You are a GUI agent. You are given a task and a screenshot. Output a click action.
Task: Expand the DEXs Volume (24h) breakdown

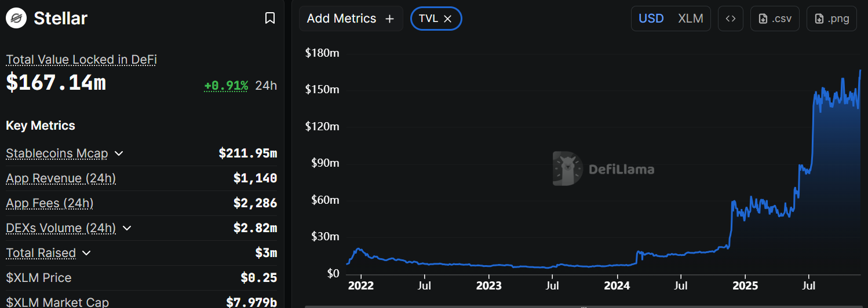click(x=127, y=228)
